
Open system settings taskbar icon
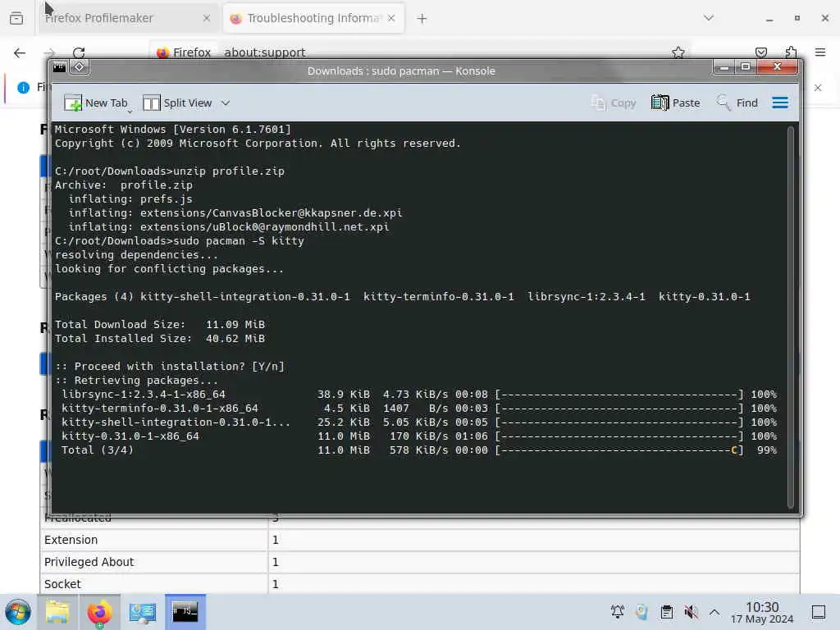[142, 612]
